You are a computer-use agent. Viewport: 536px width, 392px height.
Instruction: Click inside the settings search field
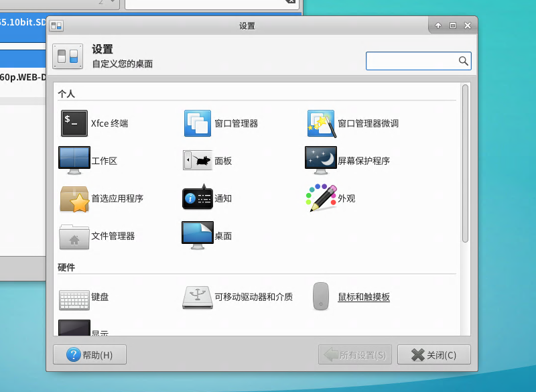[x=412, y=60]
